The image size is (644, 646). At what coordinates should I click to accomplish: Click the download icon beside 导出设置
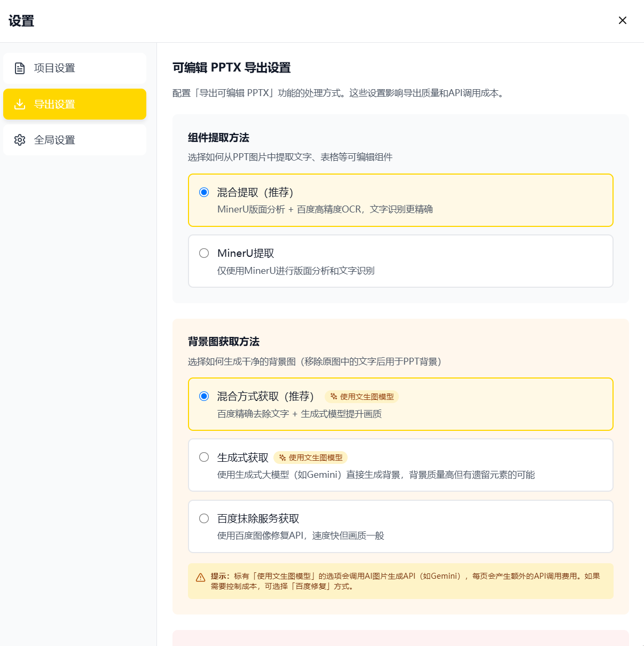[x=20, y=104]
